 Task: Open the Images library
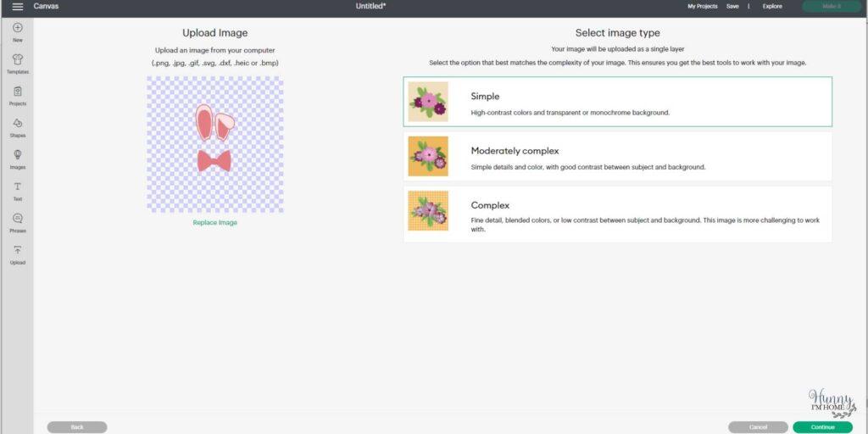pyautogui.click(x=18, y=159)
